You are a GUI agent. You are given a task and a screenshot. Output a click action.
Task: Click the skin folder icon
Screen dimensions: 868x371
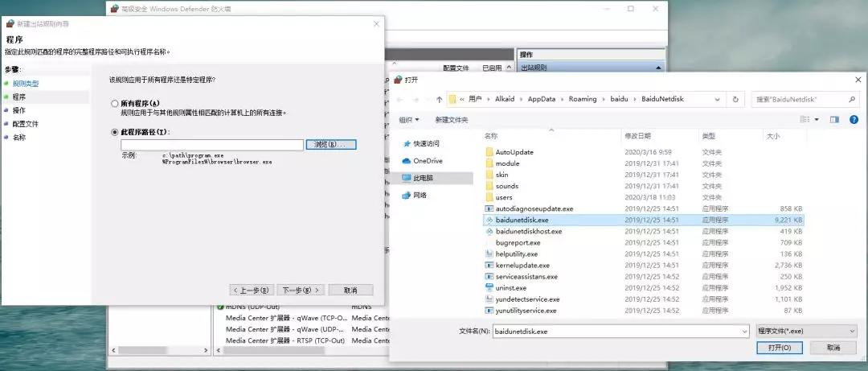(x=489, y=175)
